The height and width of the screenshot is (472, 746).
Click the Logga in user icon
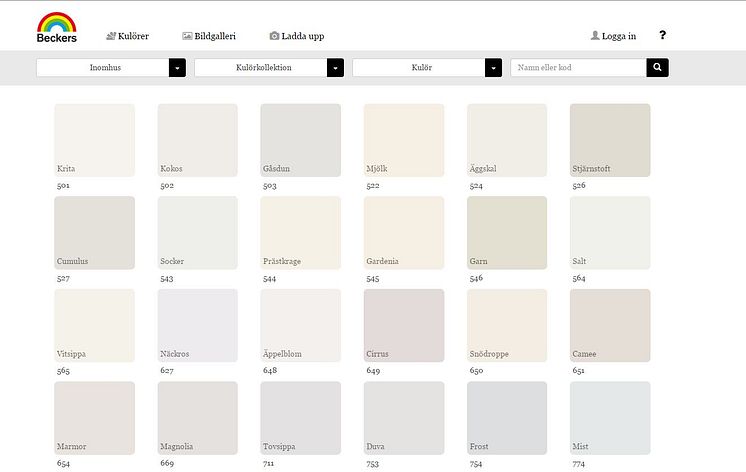pyautogui.click(x=595, y=36)
